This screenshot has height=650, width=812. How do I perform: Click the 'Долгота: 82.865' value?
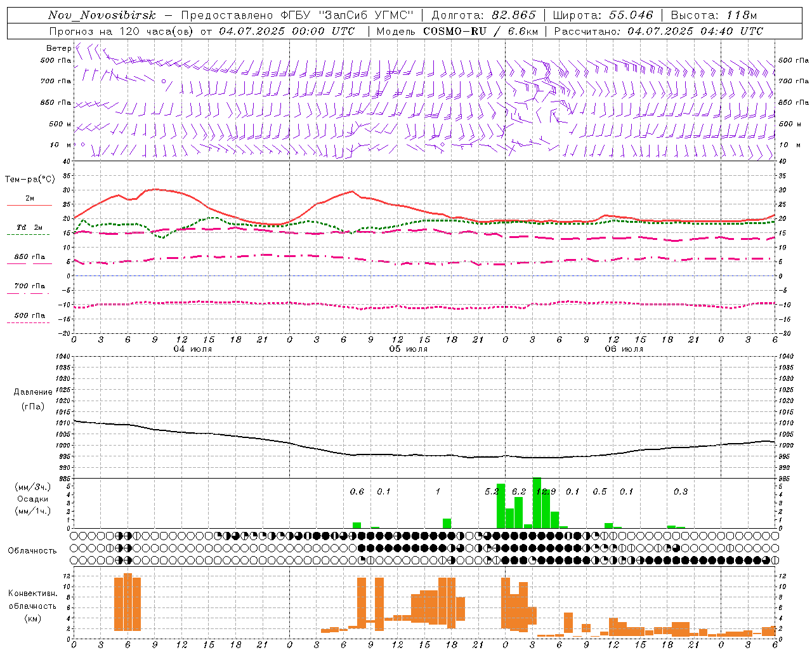click(x=483, y=15)
